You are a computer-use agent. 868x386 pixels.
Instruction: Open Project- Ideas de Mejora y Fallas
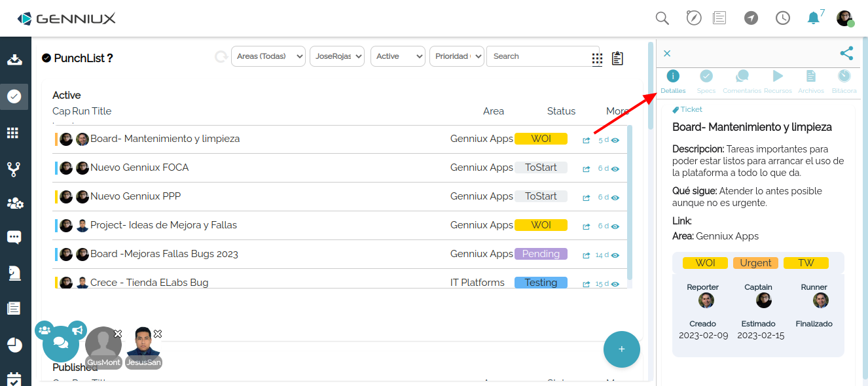click(164, 225)
